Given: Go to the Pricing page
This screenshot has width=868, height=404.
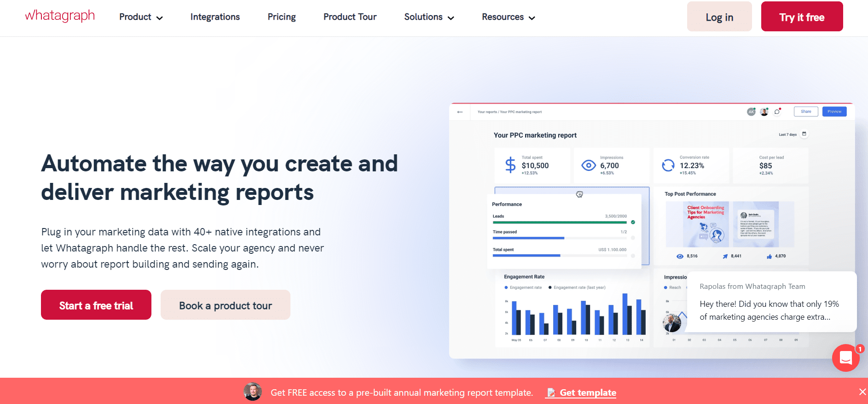Looking at the screenshot, I should click(x=282, y=17).
